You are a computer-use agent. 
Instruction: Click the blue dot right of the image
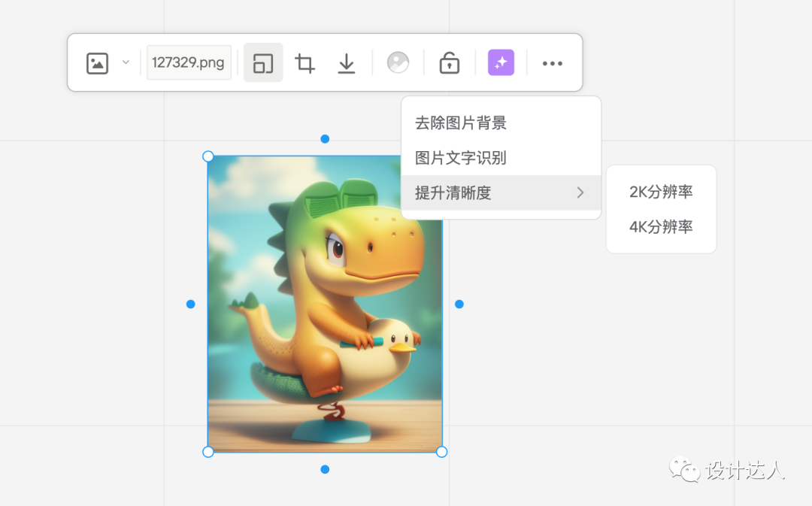pyautogui.click(x=459, y=305)
